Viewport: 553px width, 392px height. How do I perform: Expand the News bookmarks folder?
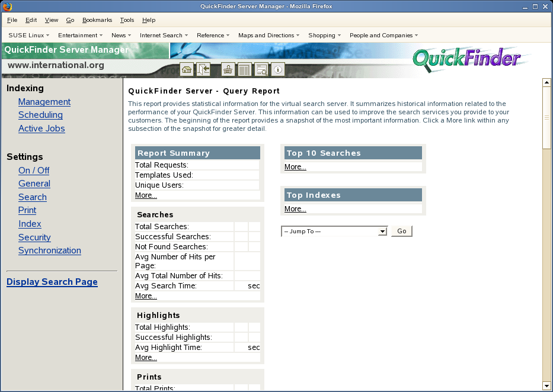point(121,35)
